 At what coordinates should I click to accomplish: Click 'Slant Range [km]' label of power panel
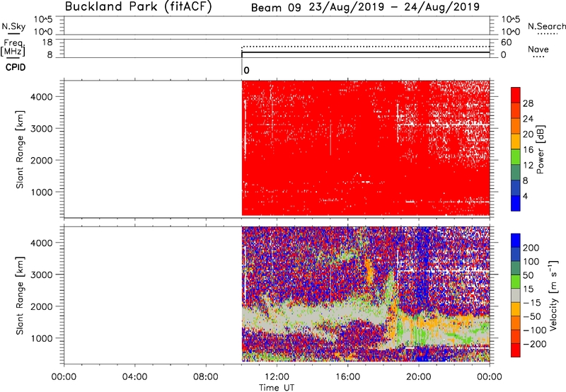[x=20, y=149]
